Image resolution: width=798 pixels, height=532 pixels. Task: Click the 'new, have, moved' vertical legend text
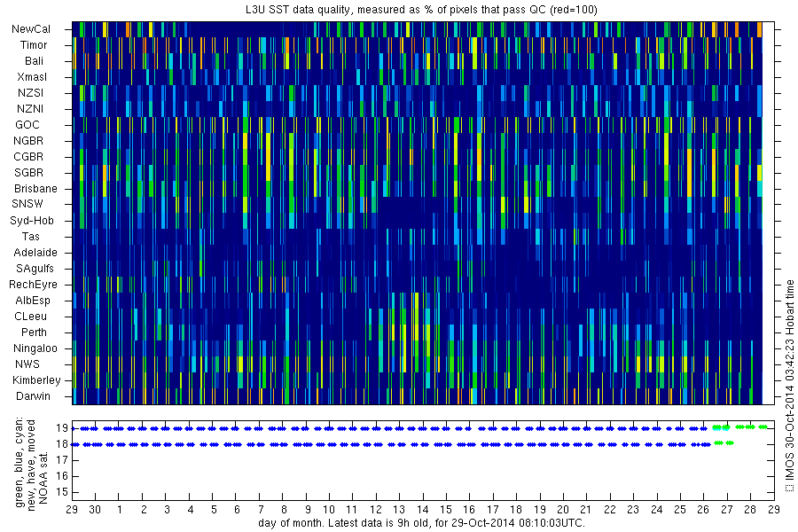tap(31, 465)
